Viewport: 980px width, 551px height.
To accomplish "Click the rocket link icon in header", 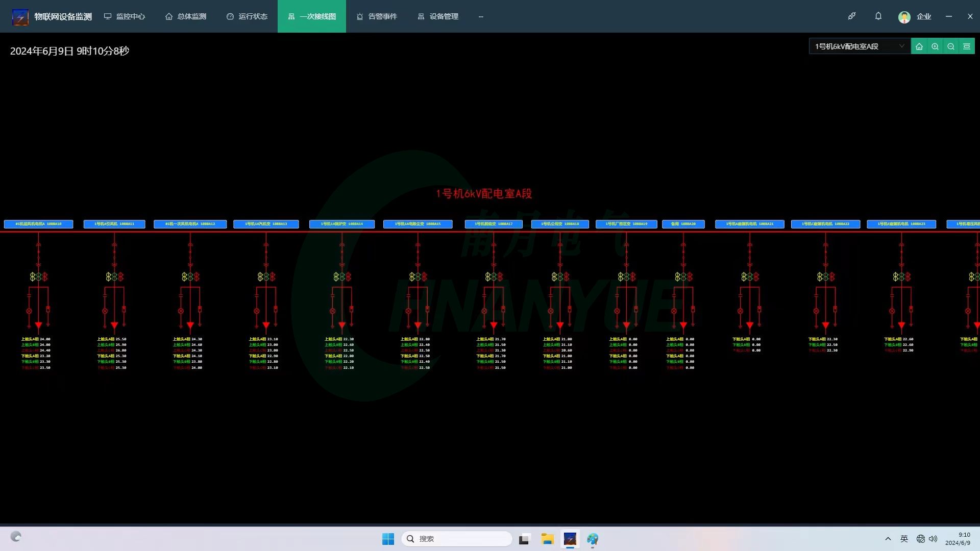I will (852, 16).
